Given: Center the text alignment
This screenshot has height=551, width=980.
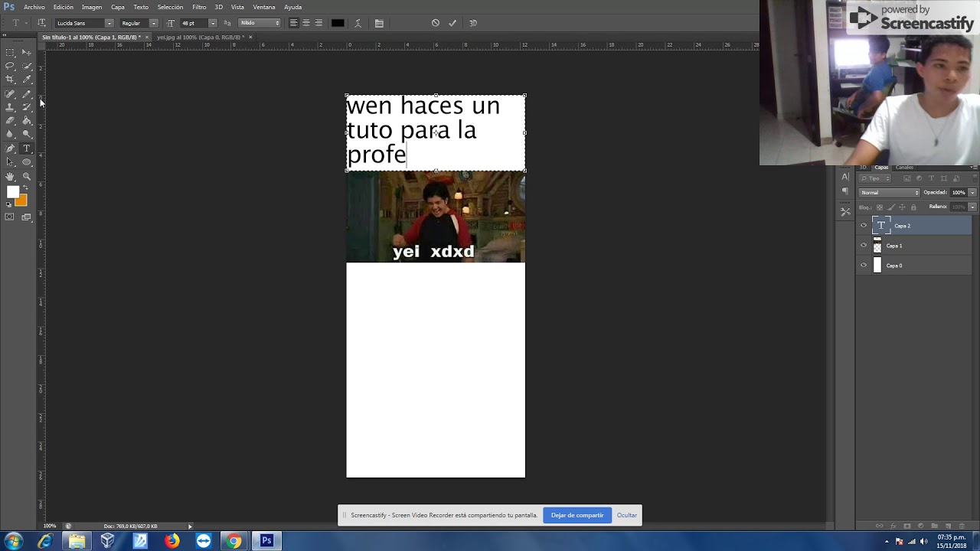Looking at the screenshot, I should click(x=306, y=23).
